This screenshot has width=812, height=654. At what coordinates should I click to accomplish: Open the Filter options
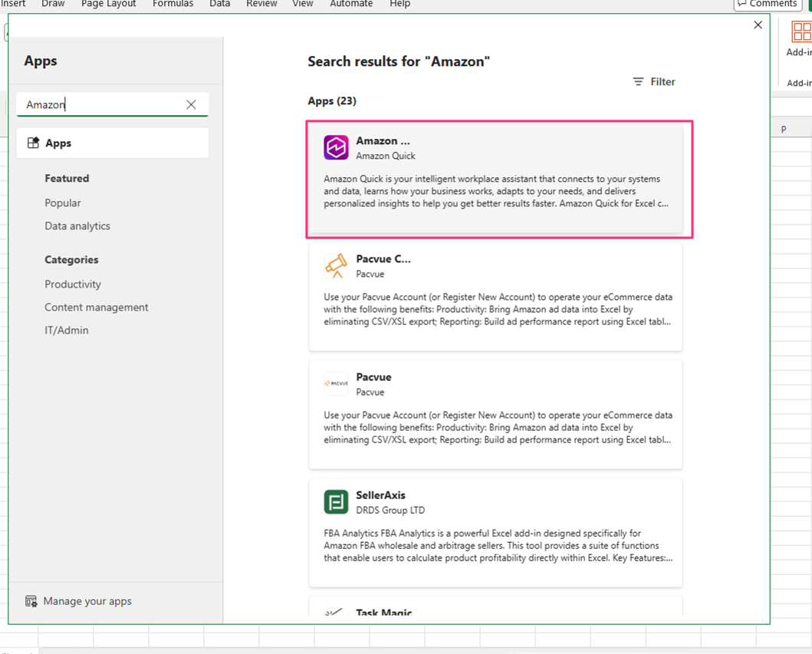point(654,82)
